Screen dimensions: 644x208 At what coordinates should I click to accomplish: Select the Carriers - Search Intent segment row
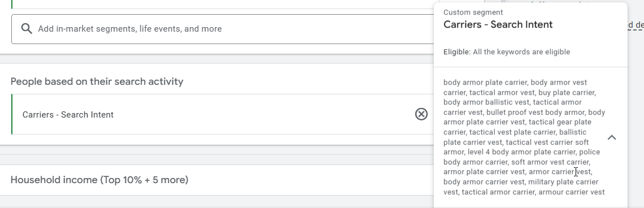pos(223,114)
